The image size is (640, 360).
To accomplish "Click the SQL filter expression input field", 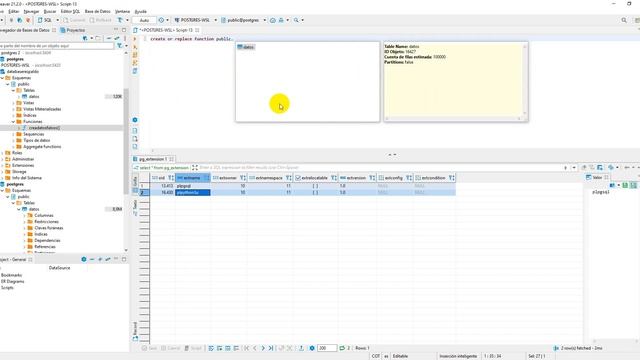I will (380, 168).
